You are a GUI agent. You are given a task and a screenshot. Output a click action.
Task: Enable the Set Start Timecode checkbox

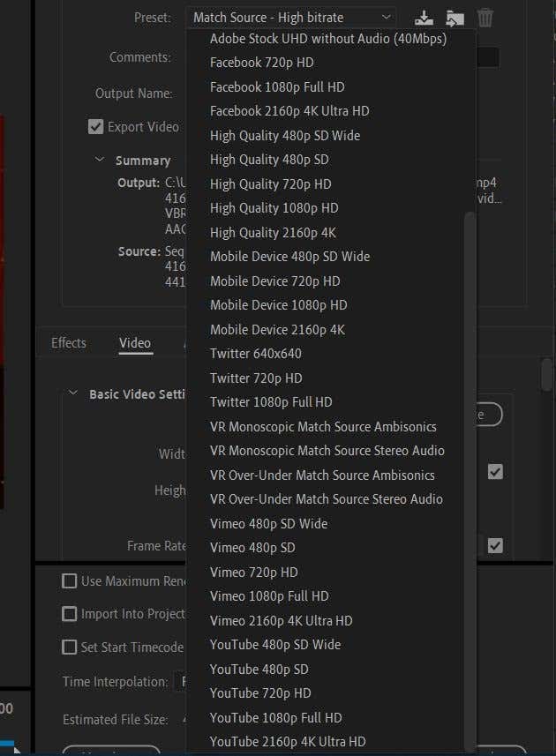pos(69,647)
